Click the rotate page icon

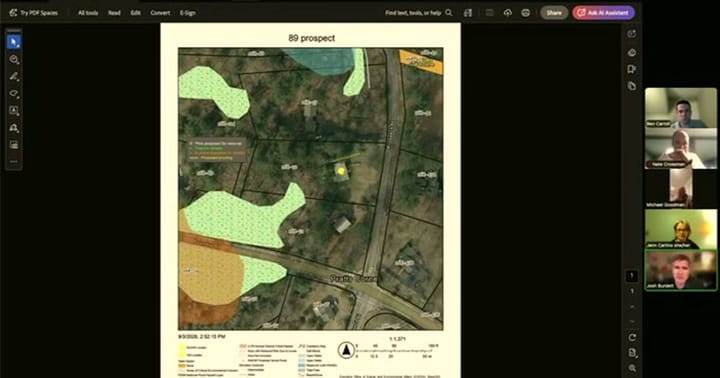[x=632, y=337]
